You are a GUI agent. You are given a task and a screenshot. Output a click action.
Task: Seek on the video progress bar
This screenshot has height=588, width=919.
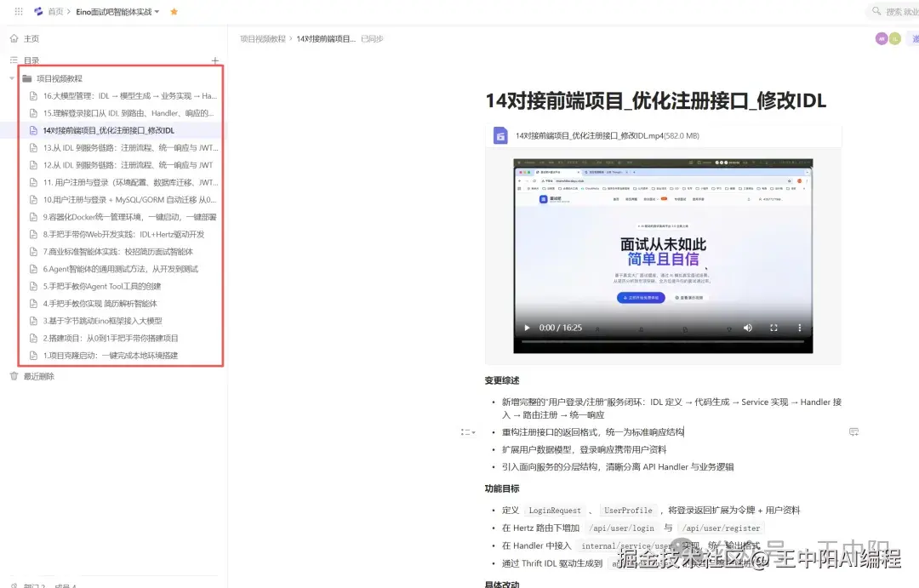(x=663, y=340)
